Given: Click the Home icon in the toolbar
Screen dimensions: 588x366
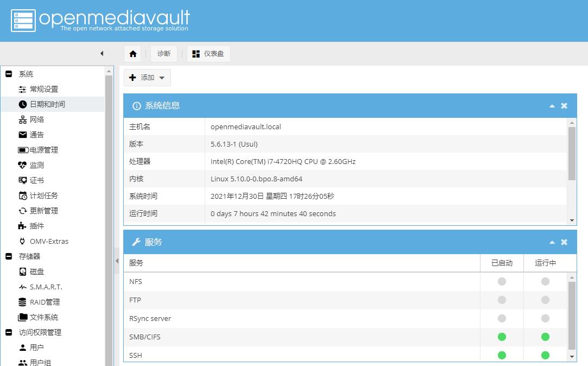Looking at the screenshot, I should pos(132,54).
